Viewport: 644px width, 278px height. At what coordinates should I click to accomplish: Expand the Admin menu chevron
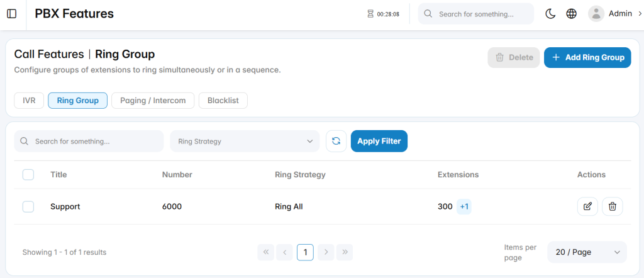pyautogui.click(x=640, y=14)
